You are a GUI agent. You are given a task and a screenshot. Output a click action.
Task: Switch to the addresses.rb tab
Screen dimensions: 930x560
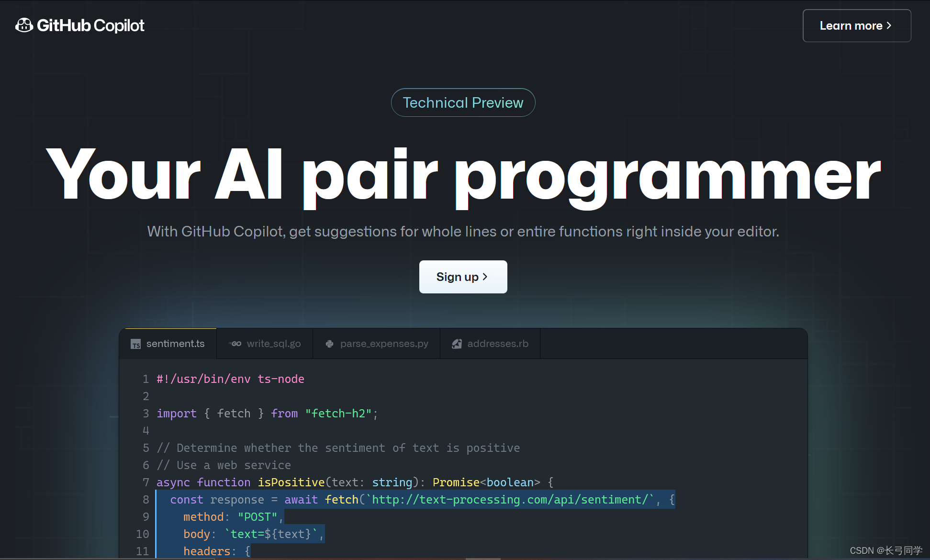pyautogui.click(x=497, y=344)
